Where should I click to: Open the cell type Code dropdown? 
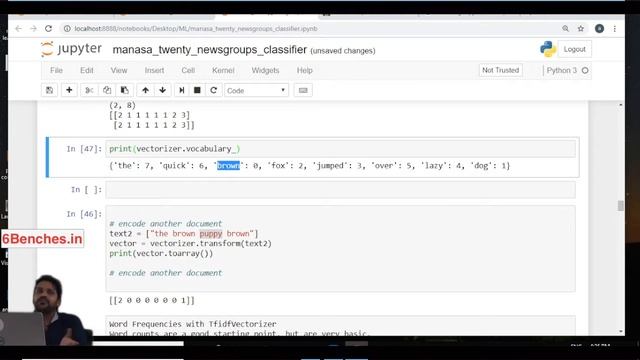pyautogui.click(x=256, y=90)
